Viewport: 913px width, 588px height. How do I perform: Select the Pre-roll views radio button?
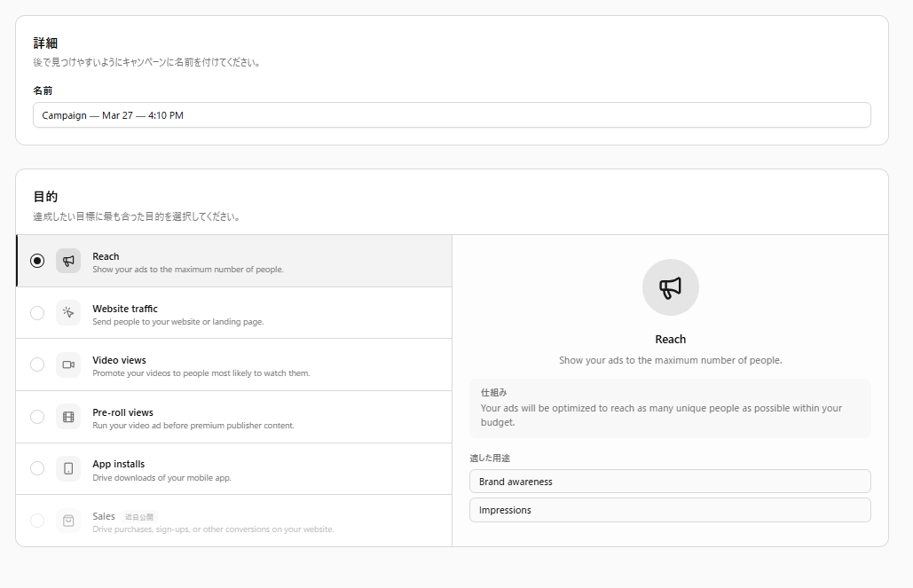pyautogui.click(x=37, y=417)
